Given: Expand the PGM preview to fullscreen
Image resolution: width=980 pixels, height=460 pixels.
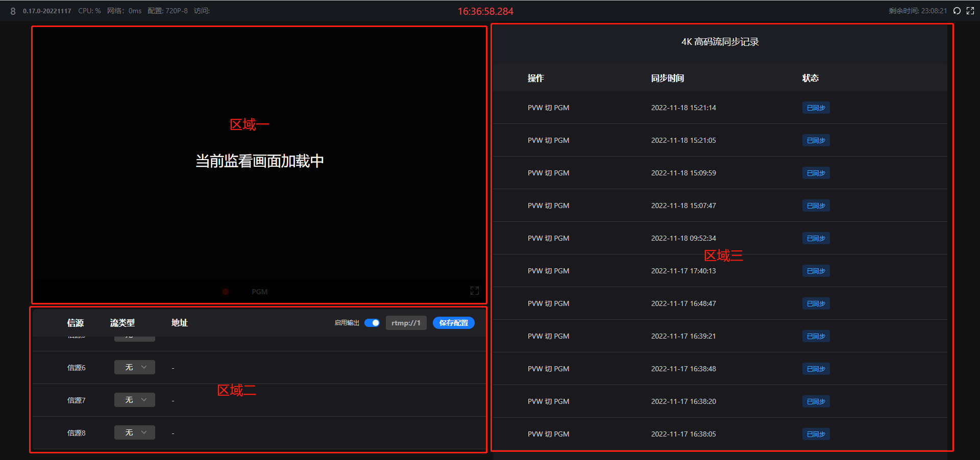Looking at the screenshot, I should point(474,291).
